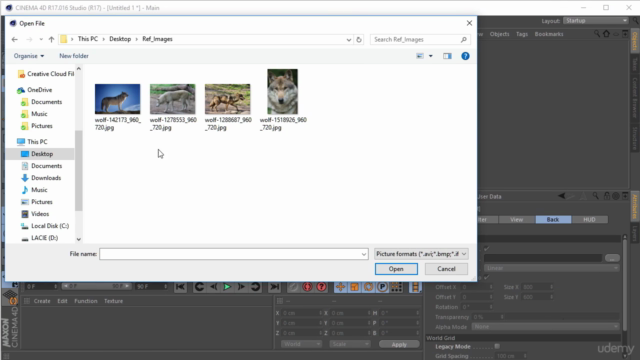Open the Layout Startup dropdown
Screen dimensions: 640x360
(596, 20)
